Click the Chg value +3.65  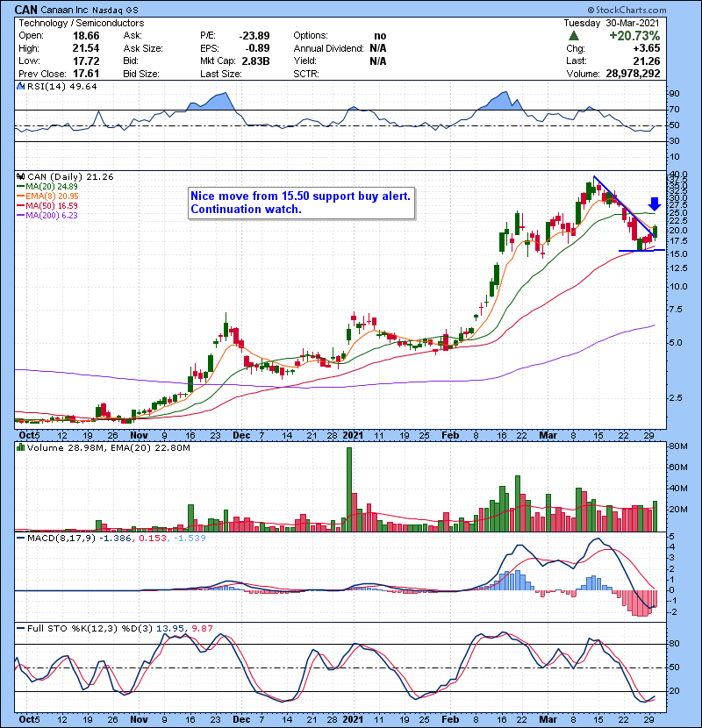pyautogui.click(x=646, y=48)
